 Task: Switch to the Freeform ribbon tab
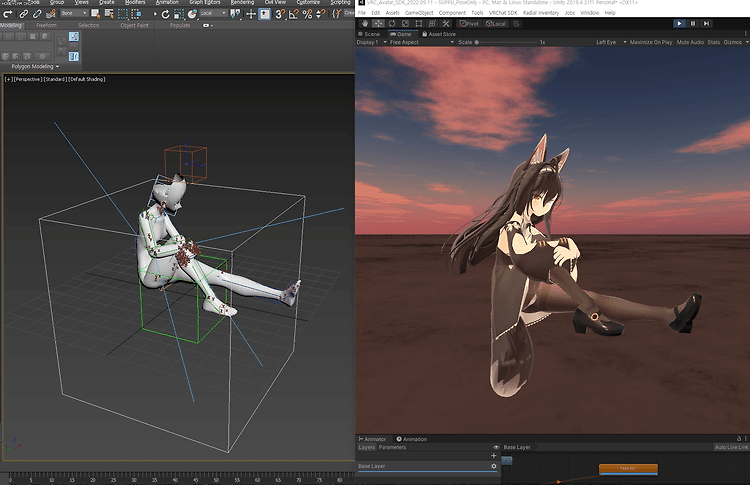46,25
